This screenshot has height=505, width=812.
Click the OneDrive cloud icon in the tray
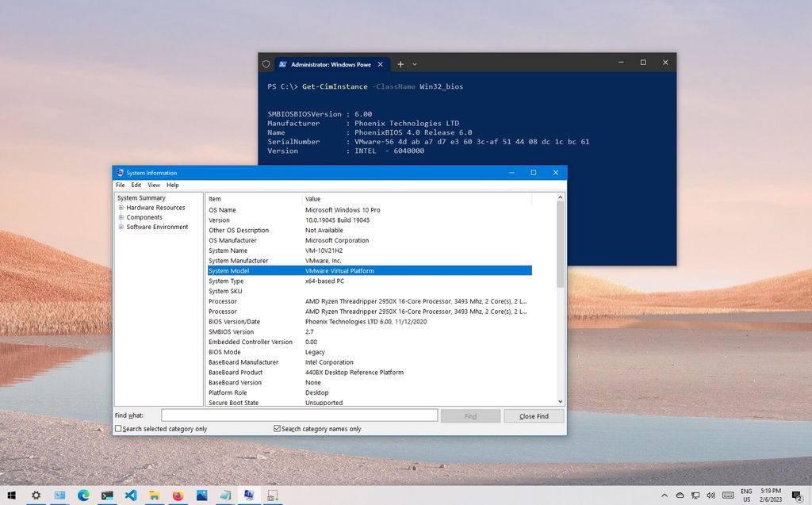pos(680,495)
